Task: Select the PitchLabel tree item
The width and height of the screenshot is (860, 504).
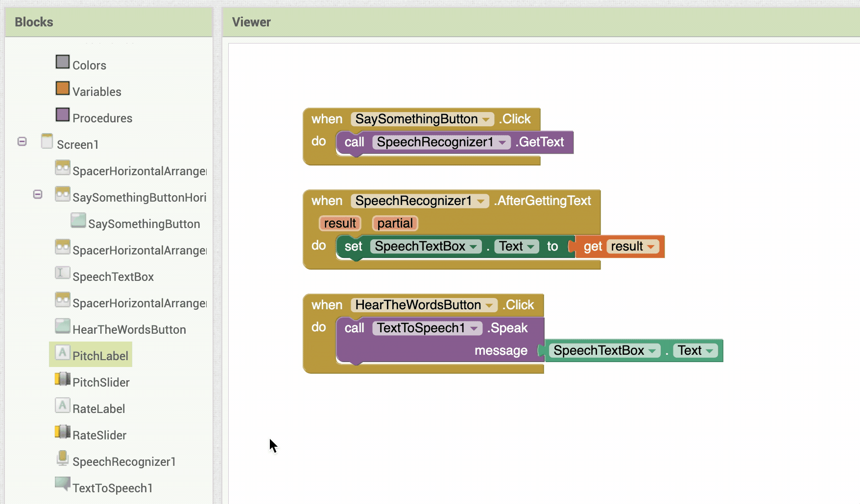Action: point(91,355)
